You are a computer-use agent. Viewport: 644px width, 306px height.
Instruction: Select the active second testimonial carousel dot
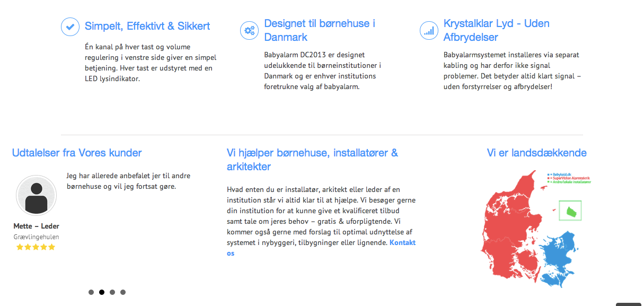pos(102,292)
